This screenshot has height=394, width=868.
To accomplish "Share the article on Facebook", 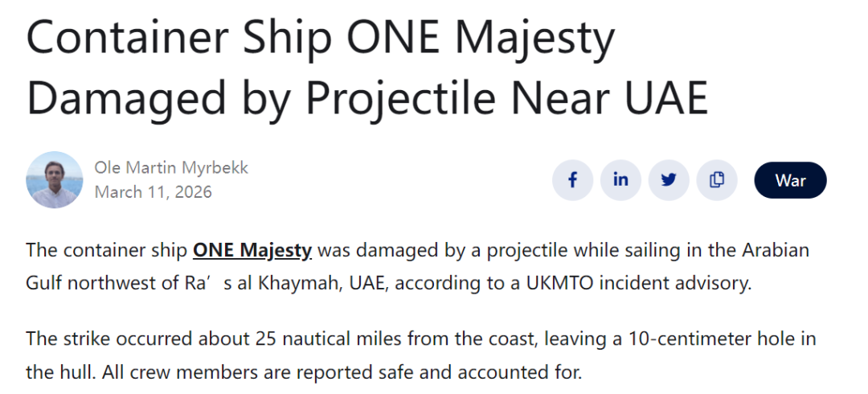I will [572, 180].
